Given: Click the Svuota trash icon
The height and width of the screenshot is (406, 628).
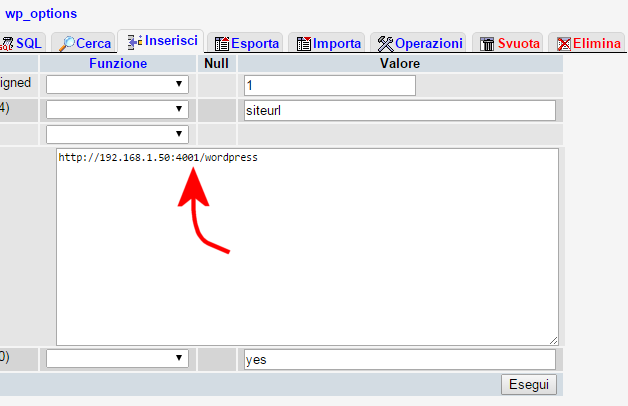Looking at the screenshot, I should pos(487,44).
